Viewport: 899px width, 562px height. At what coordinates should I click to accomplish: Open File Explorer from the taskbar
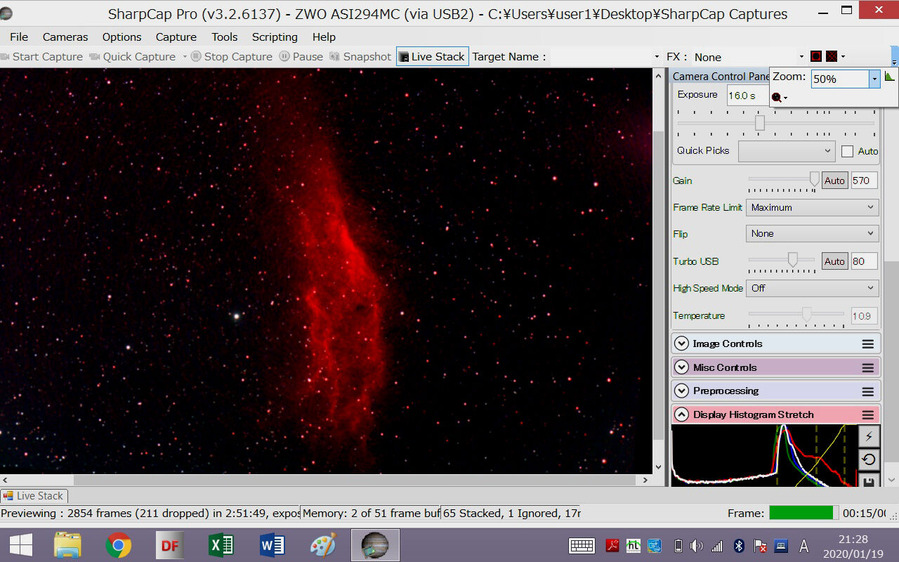68,545
